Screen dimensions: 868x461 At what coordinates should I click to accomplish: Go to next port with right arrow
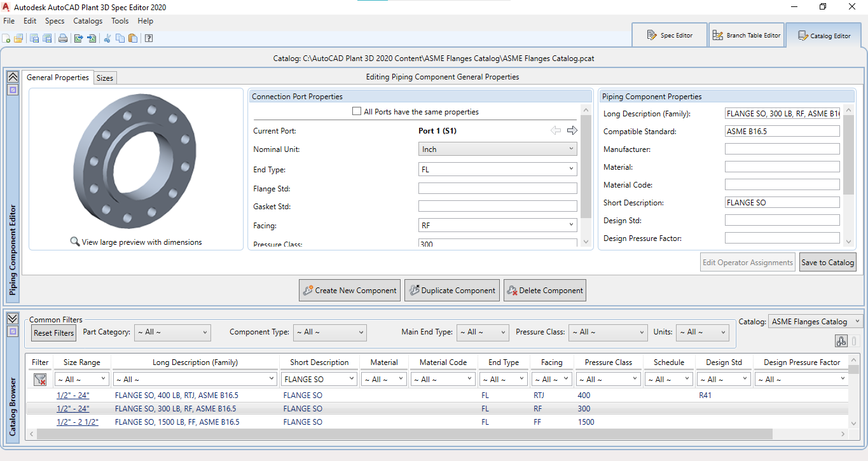572,130
